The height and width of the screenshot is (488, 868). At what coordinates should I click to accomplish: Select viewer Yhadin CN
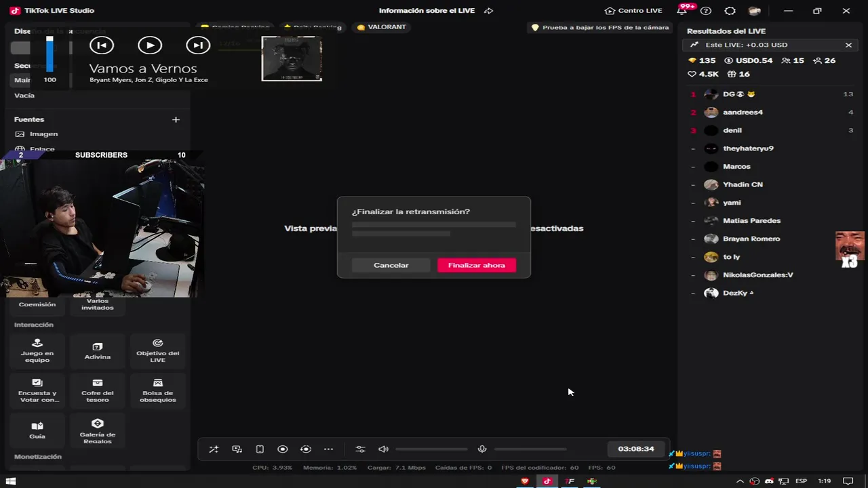[772, 184]
